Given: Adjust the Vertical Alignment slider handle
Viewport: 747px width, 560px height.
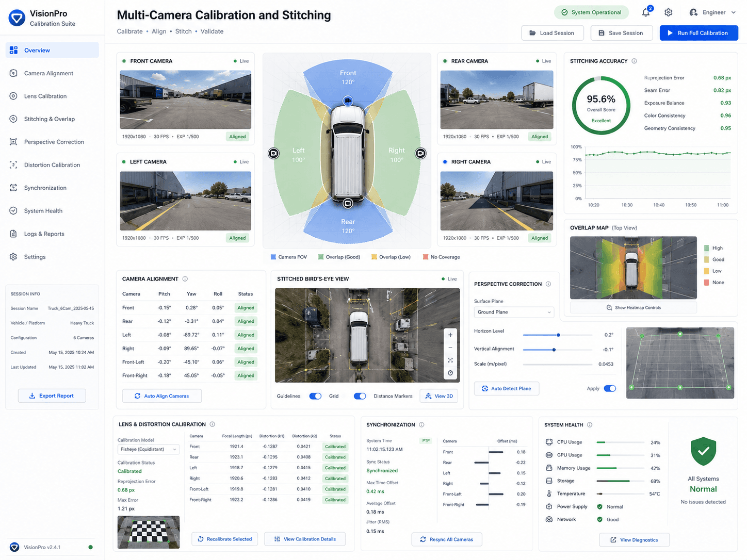Looking at the screenshot, I should pos(554,350).
